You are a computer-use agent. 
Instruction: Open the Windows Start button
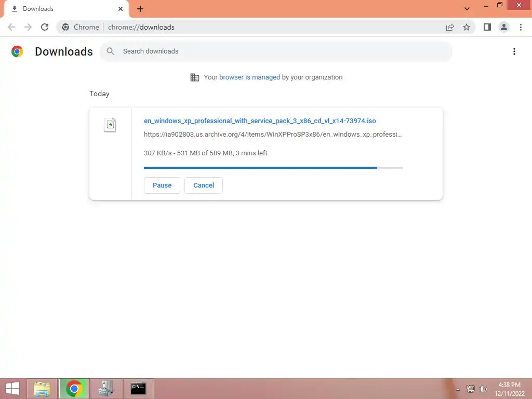coord(12,389)
